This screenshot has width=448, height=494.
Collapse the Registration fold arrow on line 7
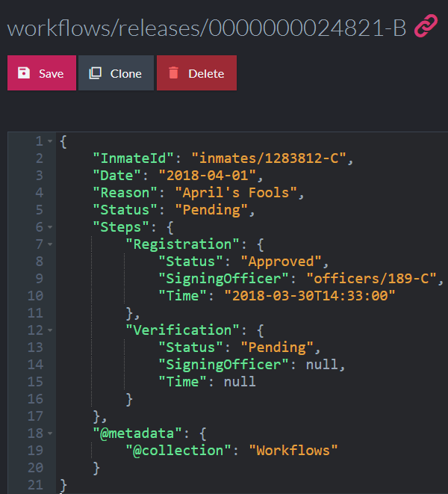tap(50, 244)
